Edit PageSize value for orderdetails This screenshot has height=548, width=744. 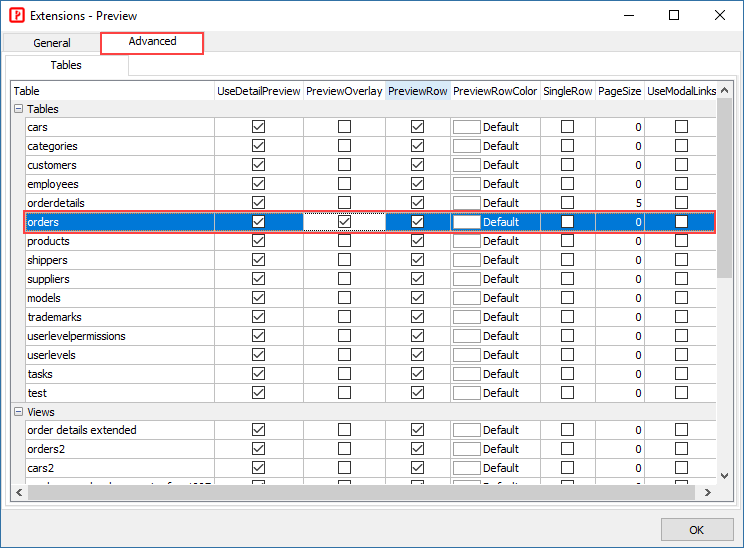click(x=620, y=203)
